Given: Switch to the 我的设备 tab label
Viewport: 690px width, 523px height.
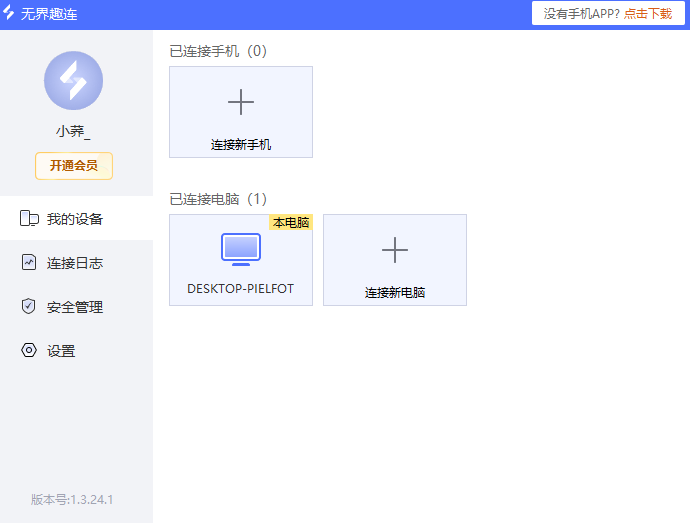Looking at the screenshot, I should pyautogui.click(x=75, y=219).
